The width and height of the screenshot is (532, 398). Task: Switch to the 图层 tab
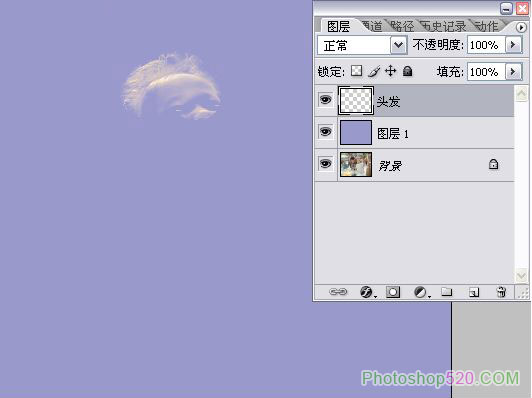tap(338, 26)
